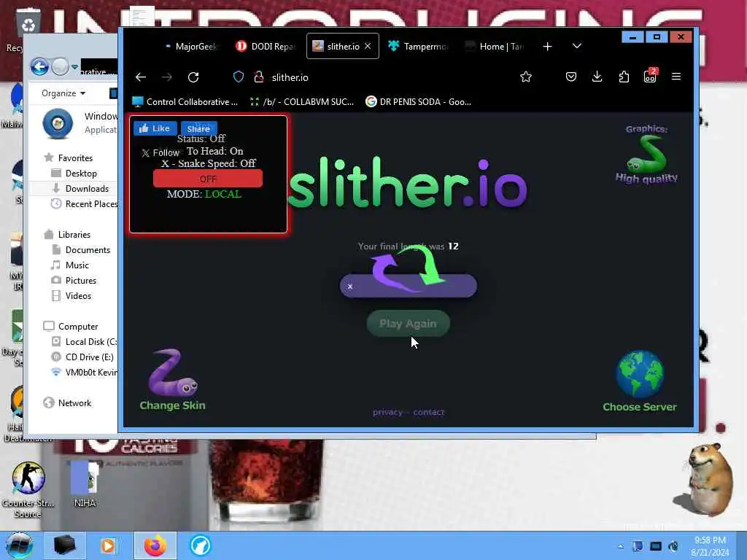Select the NIHA desktop file

(x=85, y=484)
